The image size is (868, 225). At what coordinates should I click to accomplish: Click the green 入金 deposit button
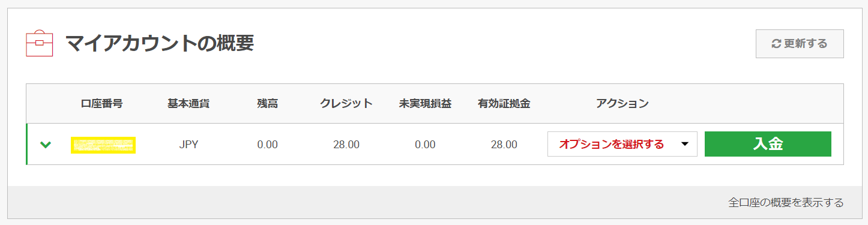point(768,144)
